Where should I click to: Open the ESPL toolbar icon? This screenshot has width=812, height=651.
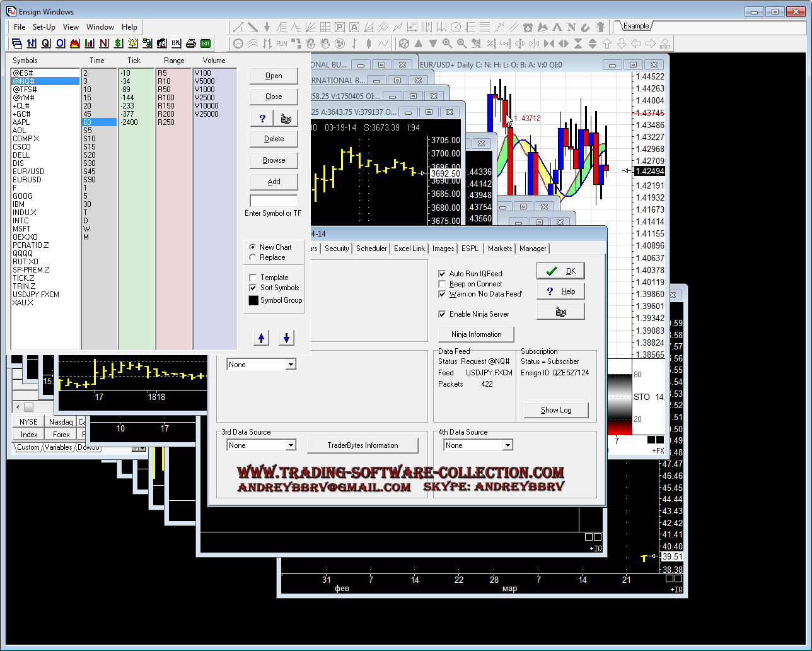pos(176,43)
